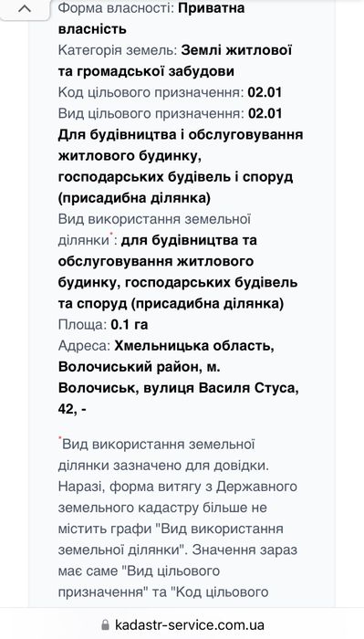364x639 pixels.
Task: Tap the 02.01 value after Код цільового призначення
Action: 265,92
